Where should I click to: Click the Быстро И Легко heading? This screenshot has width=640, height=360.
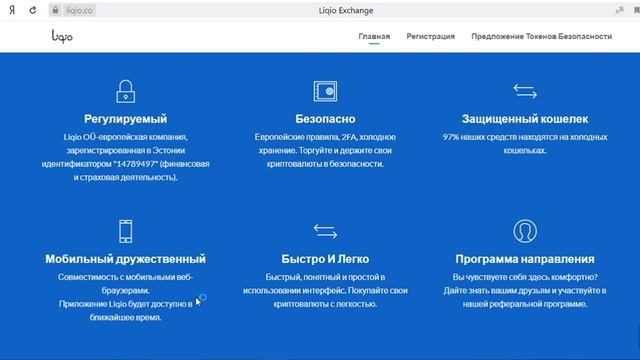click(325, 259)
